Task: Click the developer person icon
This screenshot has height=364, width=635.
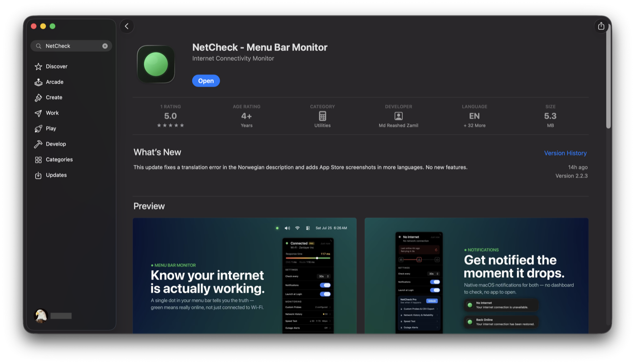Action: [x=399, y=116]
